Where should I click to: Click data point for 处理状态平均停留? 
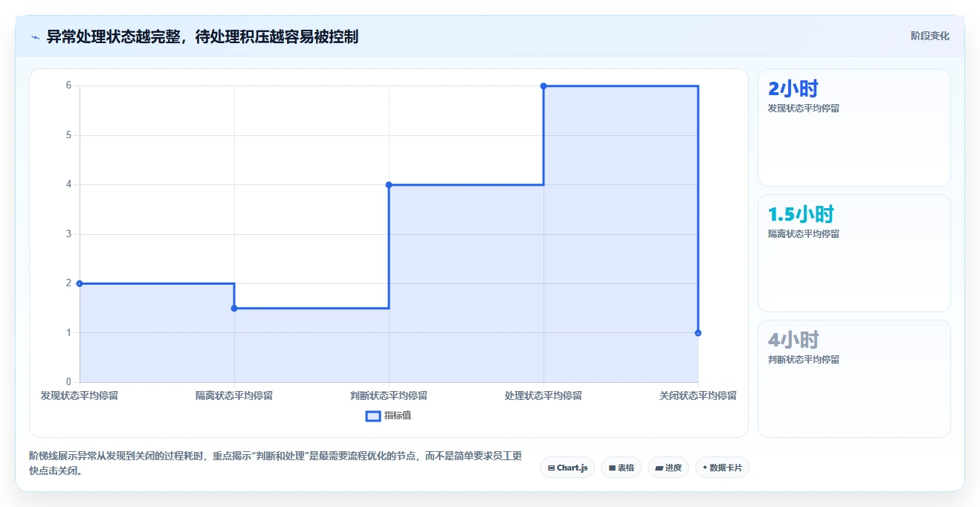544,86
